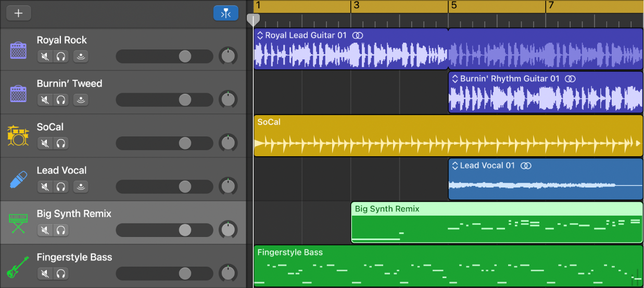Click the Fingerstyle Bass guitar icon
This screenshot has width=644, height=288.
(18, 266)
